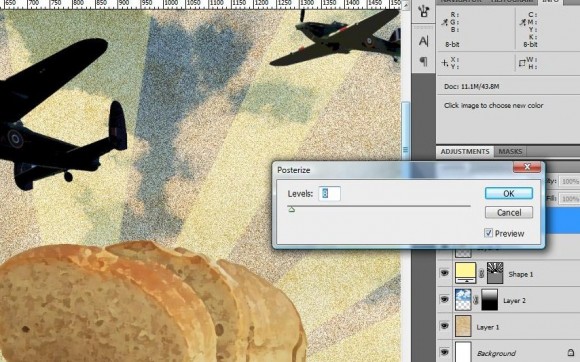
Task: Click into the Levels input field
Action: (329, 193)
